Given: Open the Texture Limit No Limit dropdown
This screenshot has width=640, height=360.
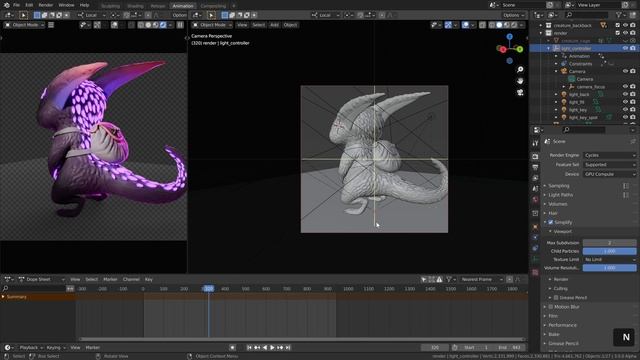Looking at the screenshot, I should point(609,260).
